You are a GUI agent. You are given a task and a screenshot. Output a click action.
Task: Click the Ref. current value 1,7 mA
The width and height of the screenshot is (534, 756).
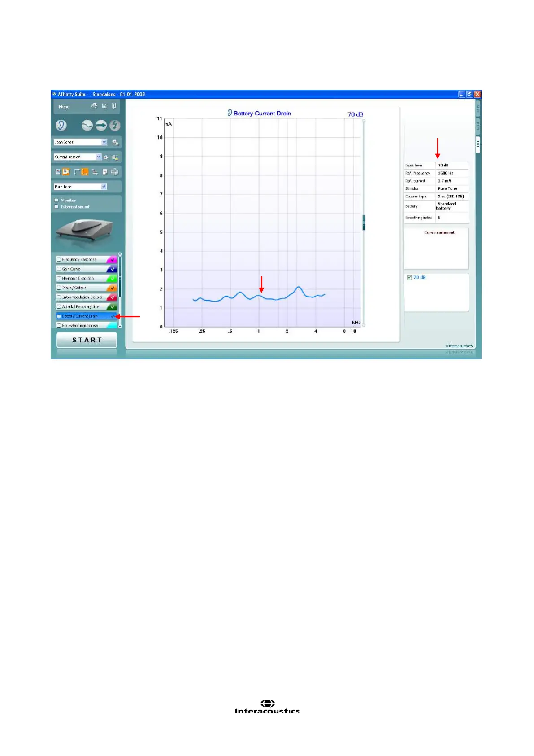coord(444,181)
